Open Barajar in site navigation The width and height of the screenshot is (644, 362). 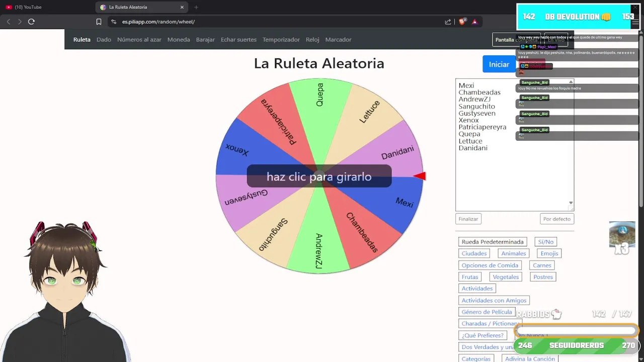point(205,40)
